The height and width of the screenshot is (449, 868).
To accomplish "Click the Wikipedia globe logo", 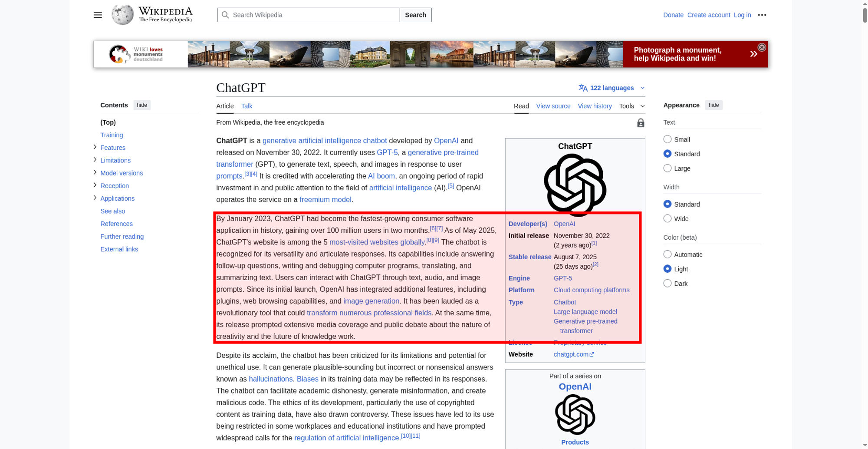I will pyautogui.click(x=122, y=15).
